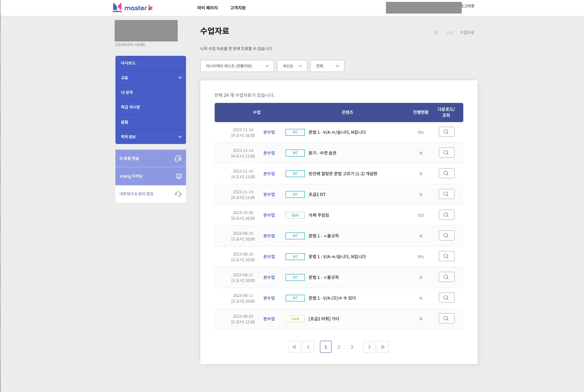584x392 pixels.
Task: Click the master k academy logo
Action: coord(133,8)
